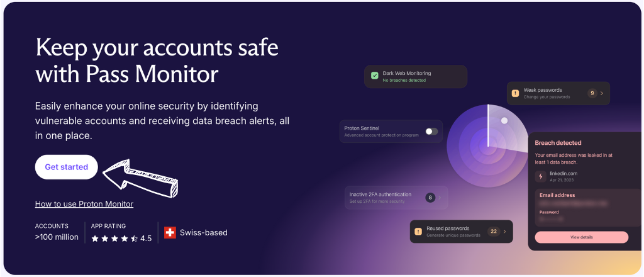Expand the Weak passwords chevron
Viewport: 644px width, 277px height.
(602, 93)
